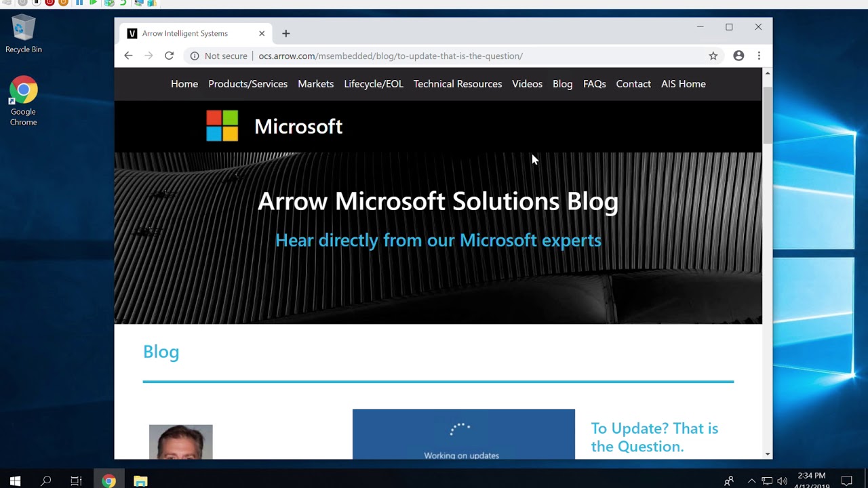This screenshot has height=488, width=868.
Task: Go to AIS Home
Action: click(x=684, y=84)
